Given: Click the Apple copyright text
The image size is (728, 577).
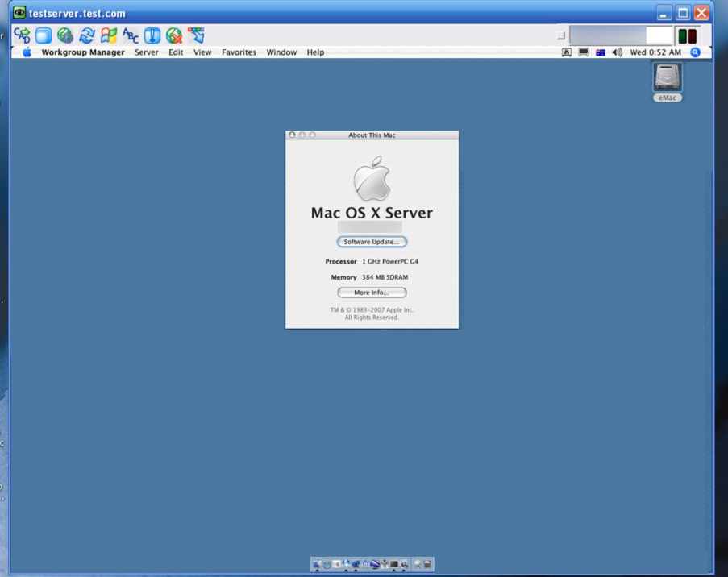Looking at the screenshot, I should tap(372, 313).
